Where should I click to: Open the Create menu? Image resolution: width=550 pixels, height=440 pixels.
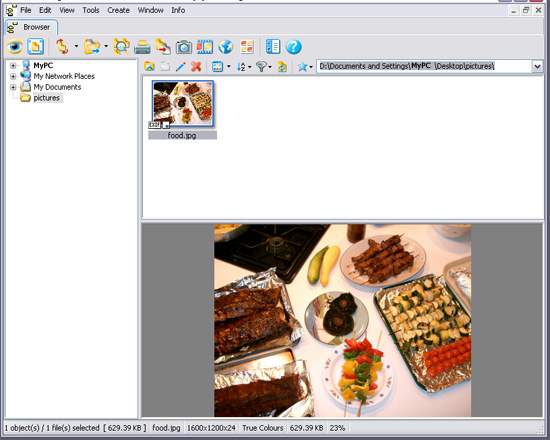[x=118, y=10]
